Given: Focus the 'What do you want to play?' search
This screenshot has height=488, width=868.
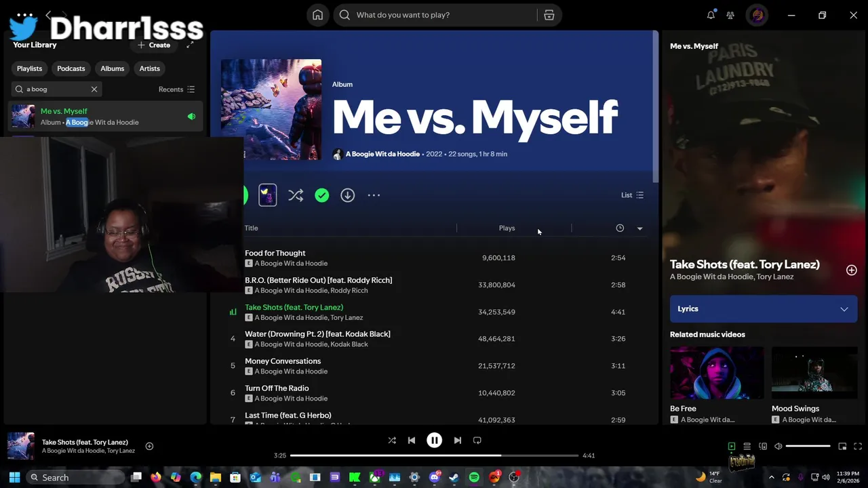Looking at the screenshot, I should (x=434, y=15).
